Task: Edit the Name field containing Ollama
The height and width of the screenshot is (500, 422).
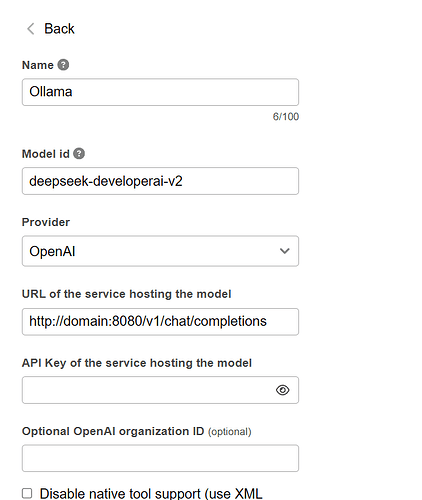Action: 160,92
